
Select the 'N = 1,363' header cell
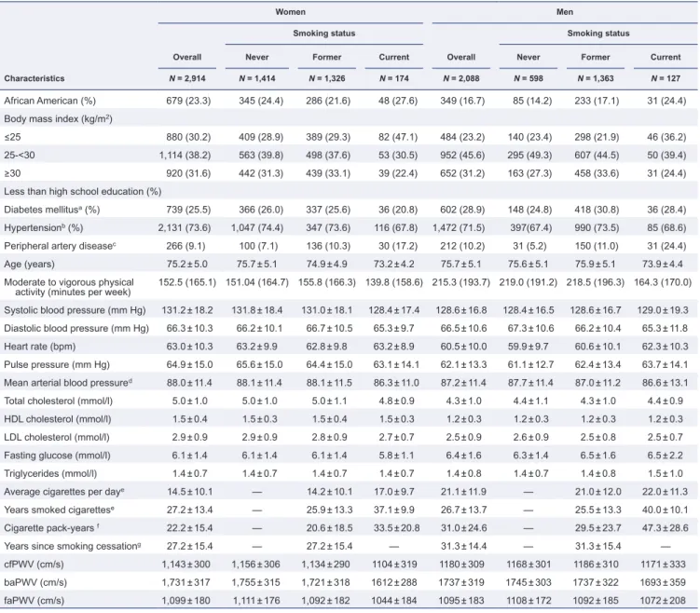click(596, 78)
